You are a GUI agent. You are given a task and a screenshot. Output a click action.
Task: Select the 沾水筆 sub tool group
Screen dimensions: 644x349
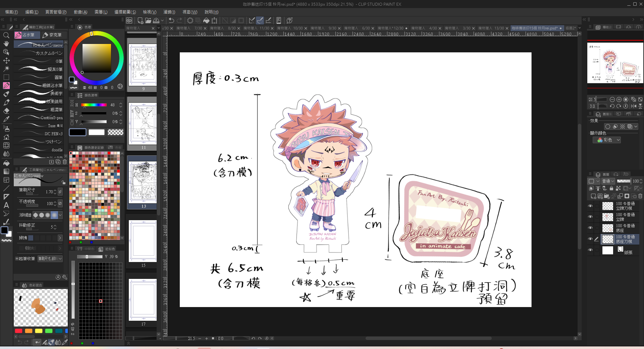click(27, 35)
